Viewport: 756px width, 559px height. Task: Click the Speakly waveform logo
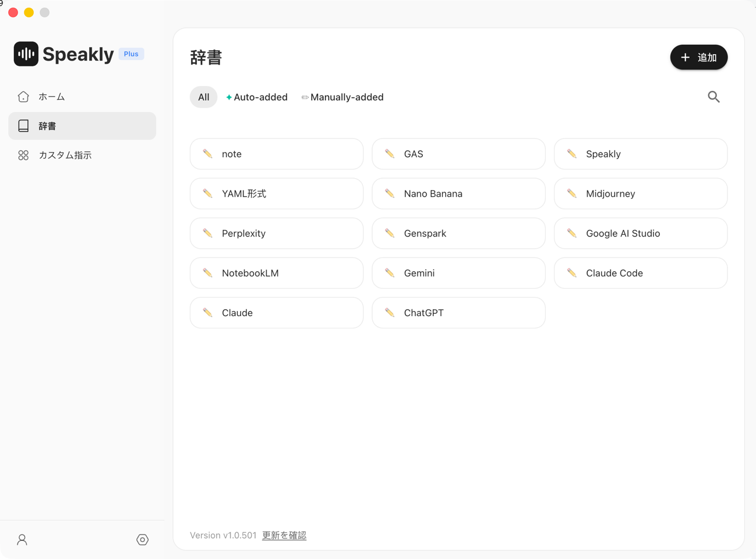(26, 54)
